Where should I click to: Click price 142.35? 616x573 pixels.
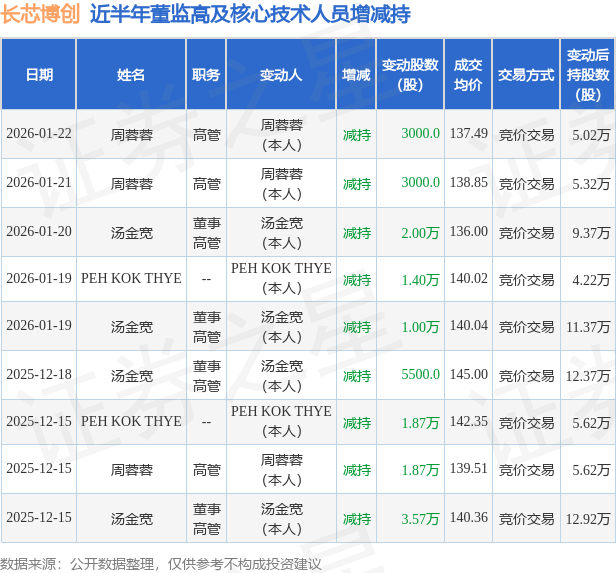click(468, 422)
